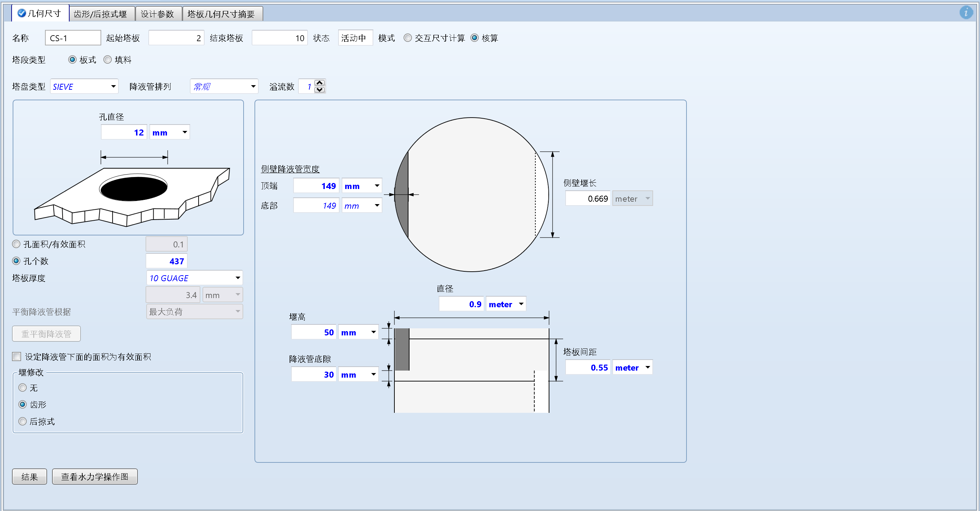
Task: Click the 孔个数 input field showing 437
Action: 166,261
